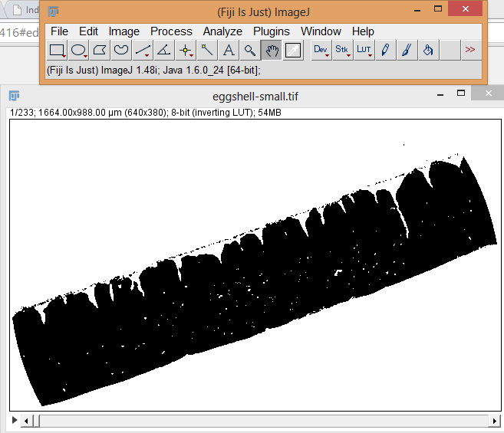Click the eggshell-small.tif window icon
The width and height of the screenshot is (504, 433).
14,96
